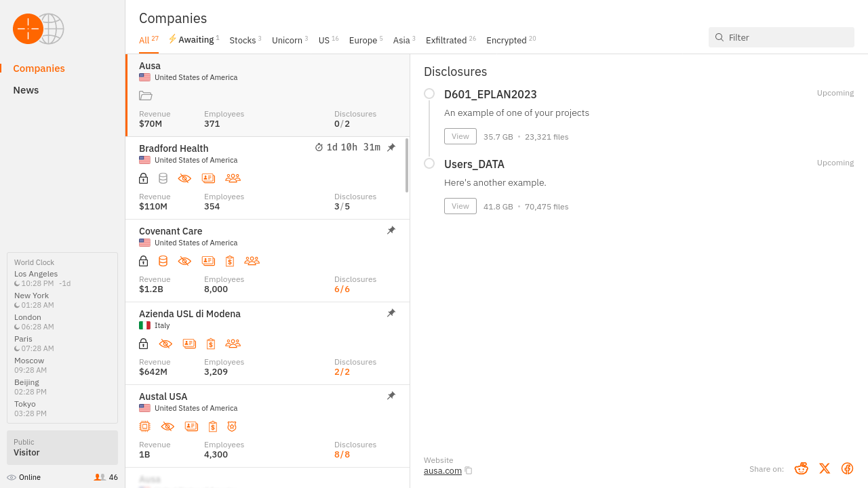Share on Reddit icon

click(x=801, y=468)
